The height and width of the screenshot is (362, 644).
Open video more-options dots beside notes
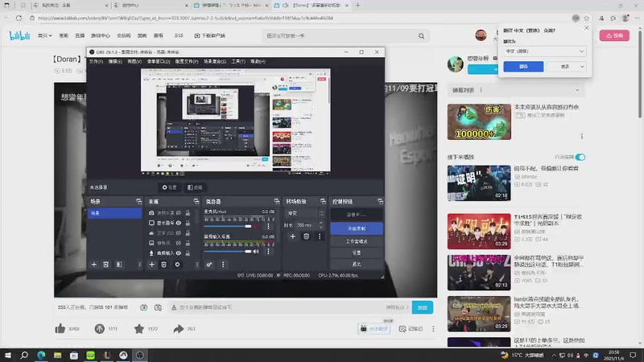[x=433, y=329]
